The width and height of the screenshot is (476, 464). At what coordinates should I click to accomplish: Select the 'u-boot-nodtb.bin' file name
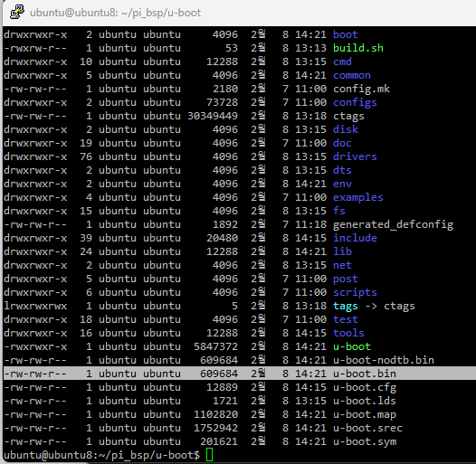click(x=384, y=360)
